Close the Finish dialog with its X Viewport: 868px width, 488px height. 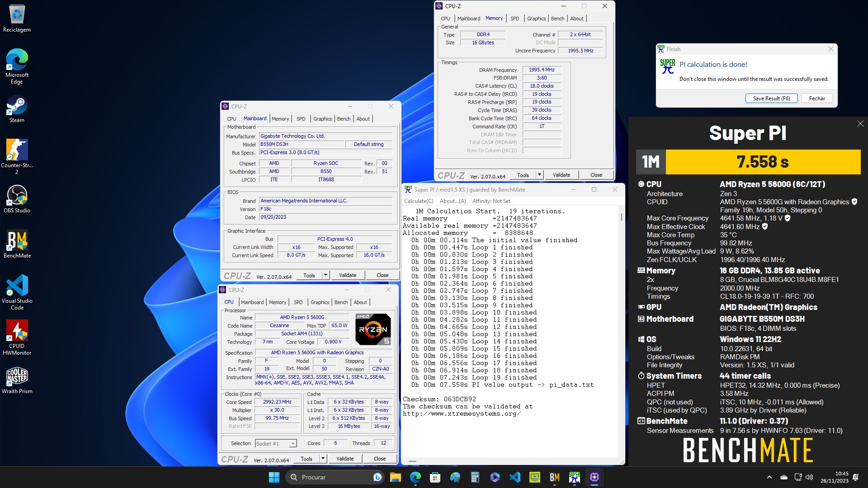[831, 49]
